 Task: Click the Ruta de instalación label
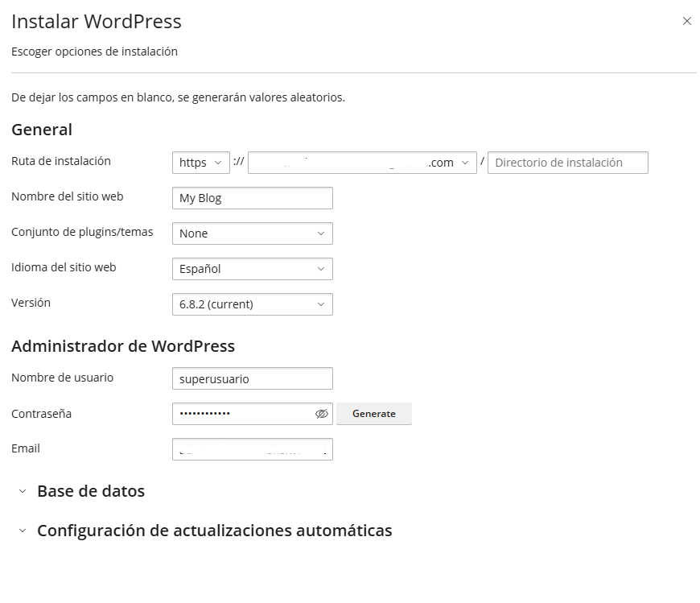point(61,161)
